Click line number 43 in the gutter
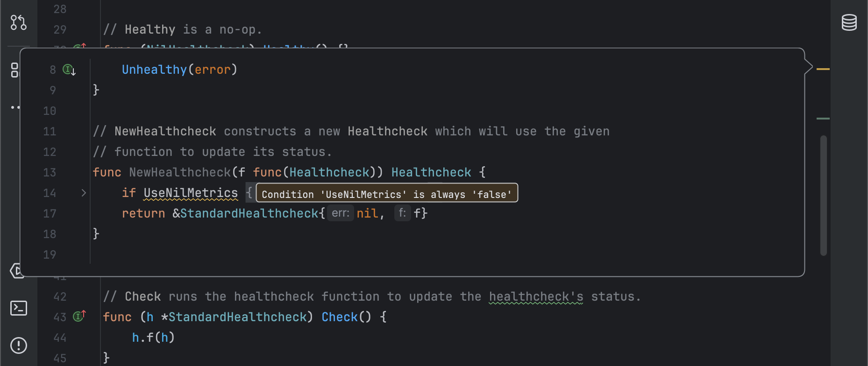Image resolution: width=868 pixels, height=366 pixels. click(60, 317)
